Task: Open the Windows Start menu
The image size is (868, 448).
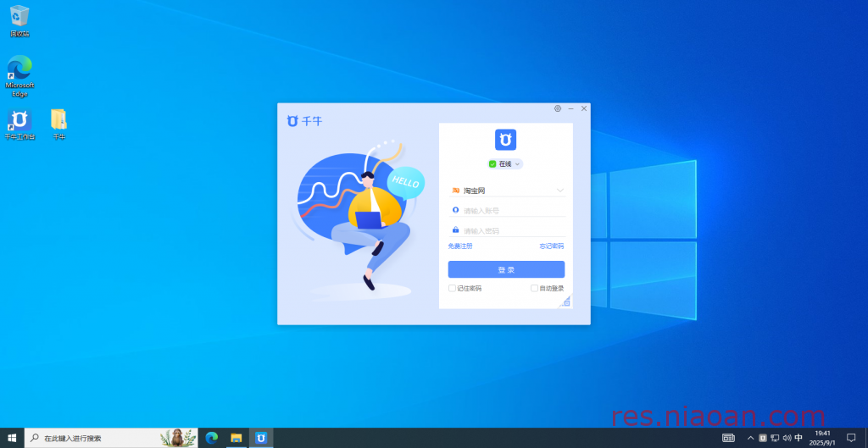Action: point(12,438)
